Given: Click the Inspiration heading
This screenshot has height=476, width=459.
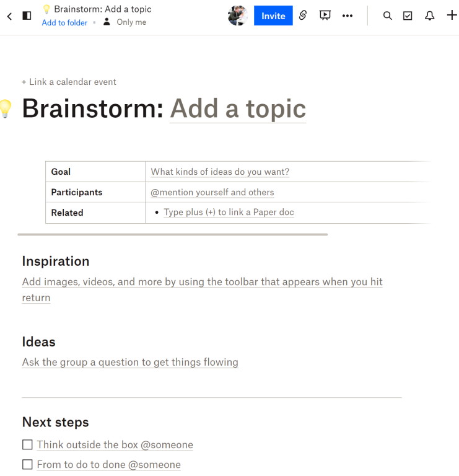Looking at the screenshot, I should tap(56, 262).
